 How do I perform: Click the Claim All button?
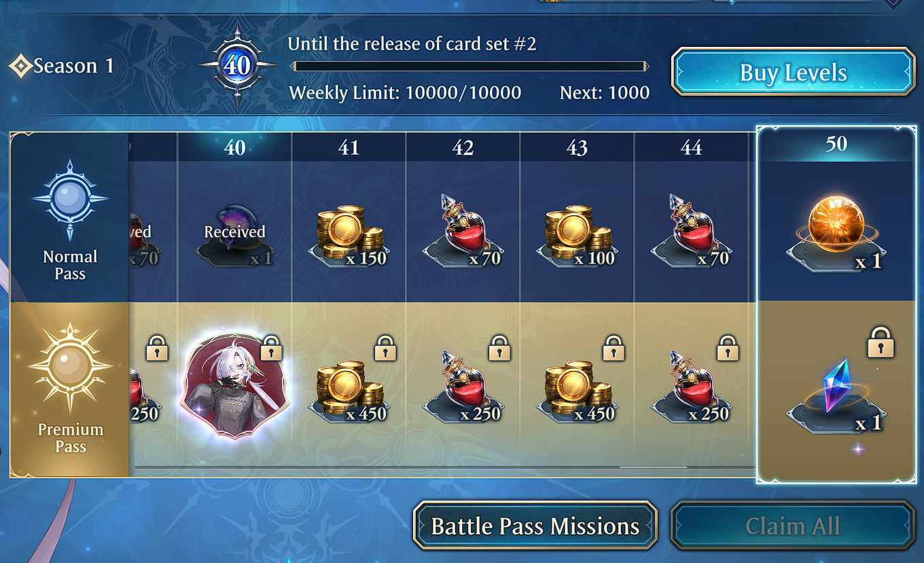pos(793,526)
